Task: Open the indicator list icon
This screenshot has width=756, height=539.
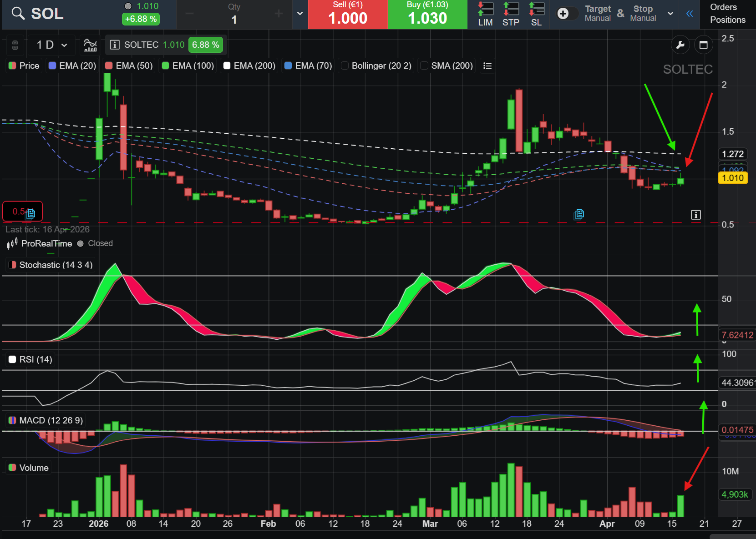Action: (487, 66)
